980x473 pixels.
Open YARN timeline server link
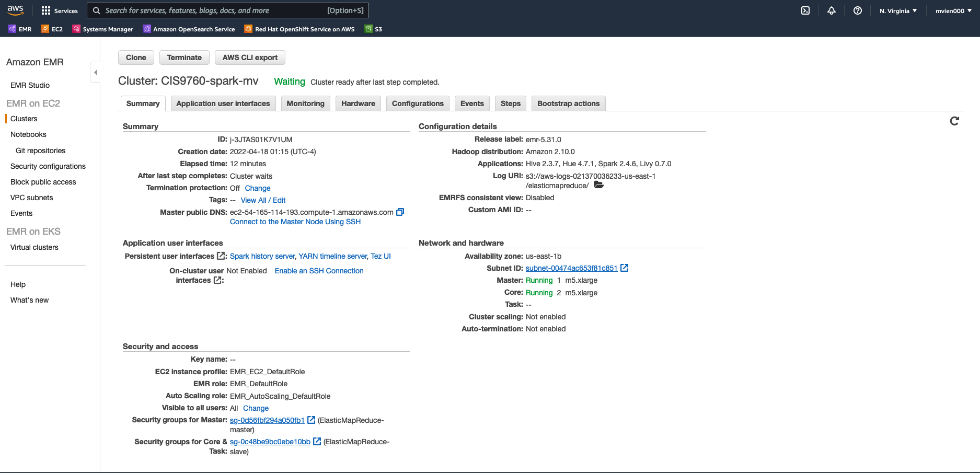[x=333, y=256]
